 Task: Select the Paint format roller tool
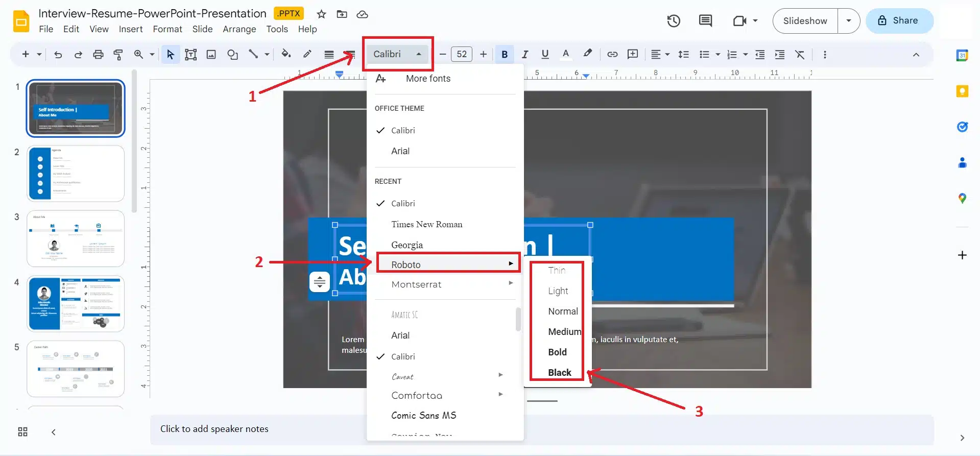coord(118,55)
